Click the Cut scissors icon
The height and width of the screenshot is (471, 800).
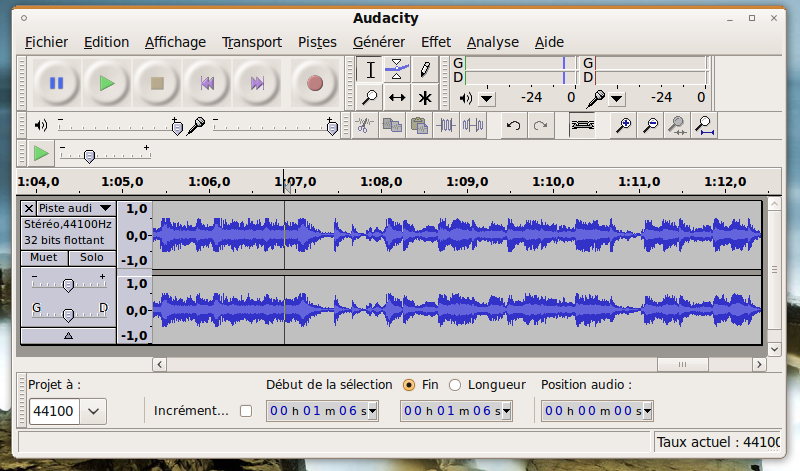pyautogui.click(x=365, y=125)
